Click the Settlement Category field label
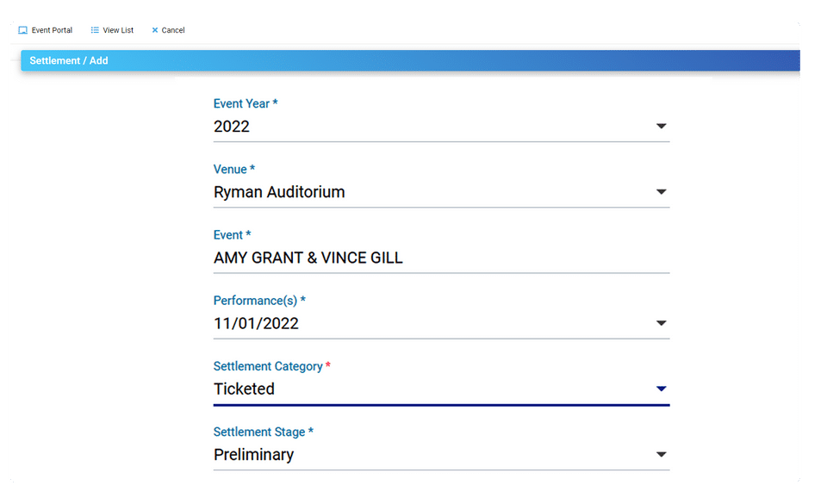The height and width of the screenshot is (504, 827). 268,366
